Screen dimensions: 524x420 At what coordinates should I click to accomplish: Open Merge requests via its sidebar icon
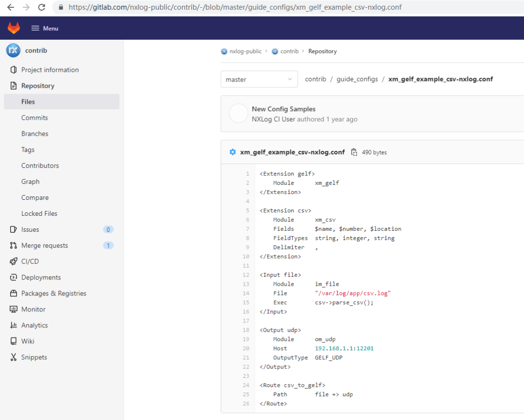click(x=14, y=245)
